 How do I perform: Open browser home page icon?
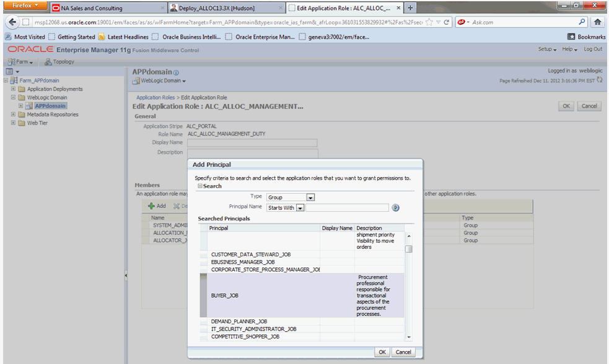(597, 22)
